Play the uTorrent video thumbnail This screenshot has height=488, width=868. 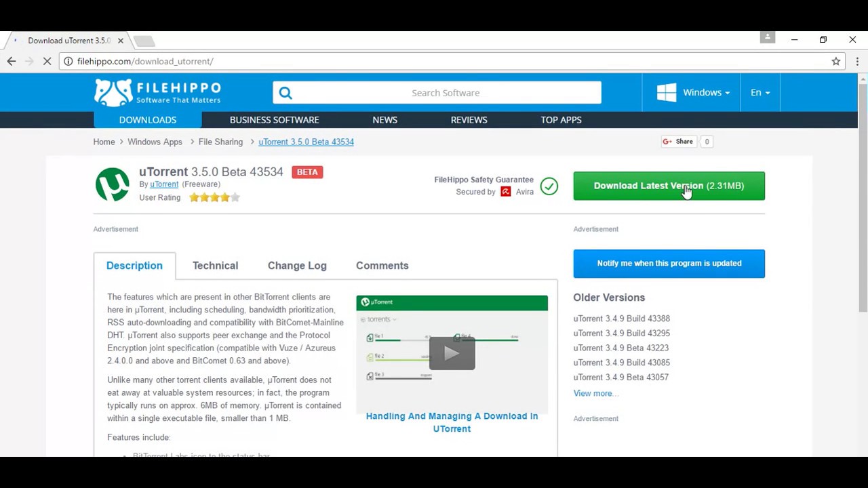452,353
